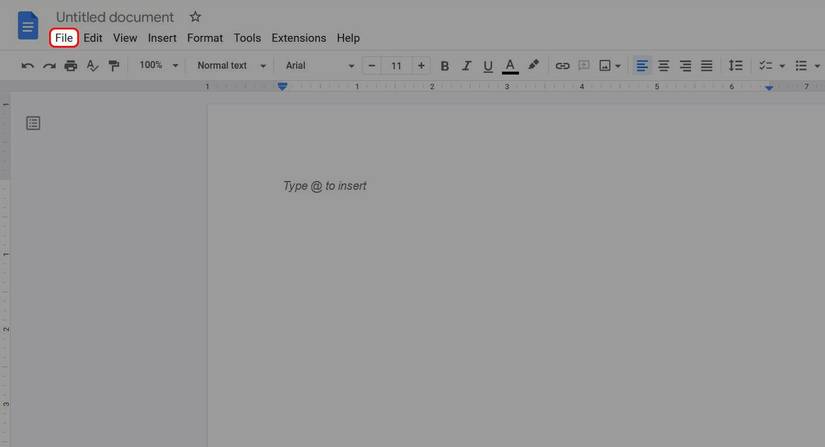
Task: Open the Insert menu
Action: 162,38
